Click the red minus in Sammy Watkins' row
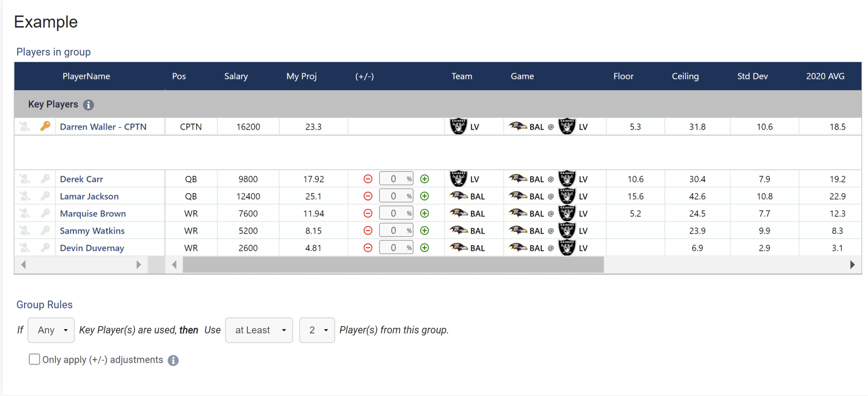The height and width of the screenshot is (396, 868). coord(368,230)
